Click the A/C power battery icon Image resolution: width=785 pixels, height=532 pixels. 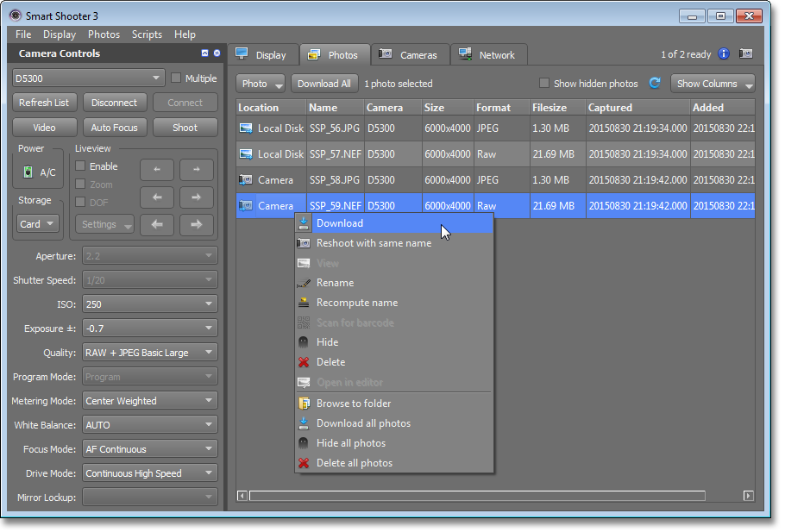point(28,172)
